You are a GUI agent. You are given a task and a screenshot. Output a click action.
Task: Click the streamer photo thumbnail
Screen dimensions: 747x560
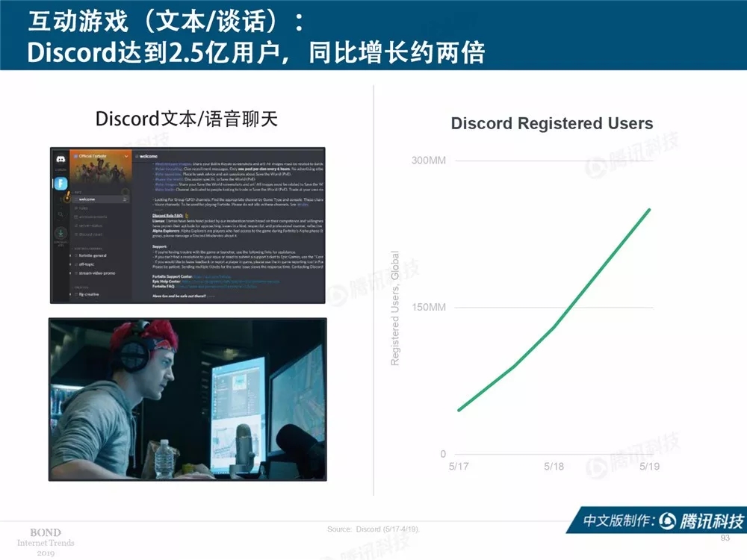coord(187,399)
